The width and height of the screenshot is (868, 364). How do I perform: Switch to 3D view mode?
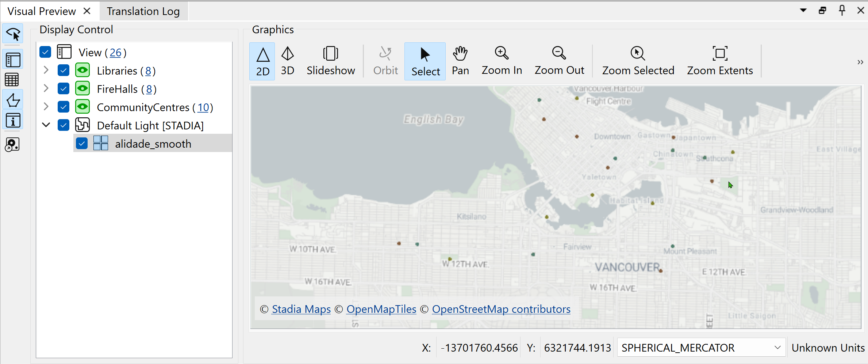pos(288,61)
